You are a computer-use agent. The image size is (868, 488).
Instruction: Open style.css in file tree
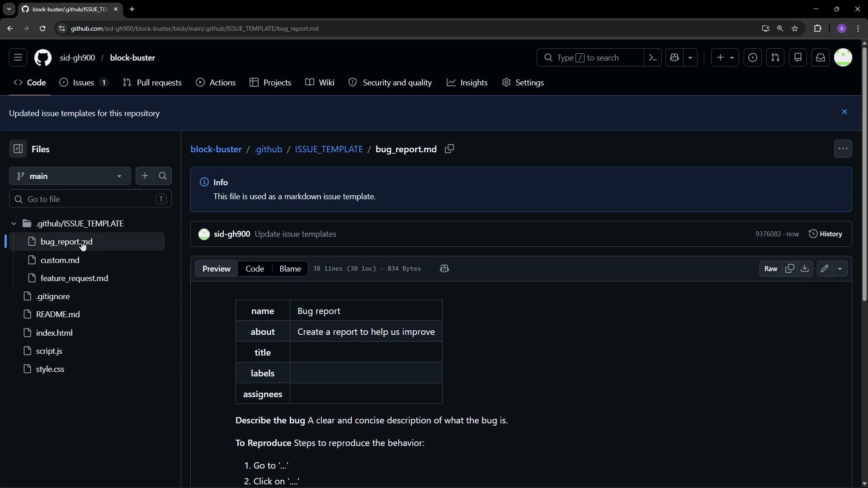50,369
